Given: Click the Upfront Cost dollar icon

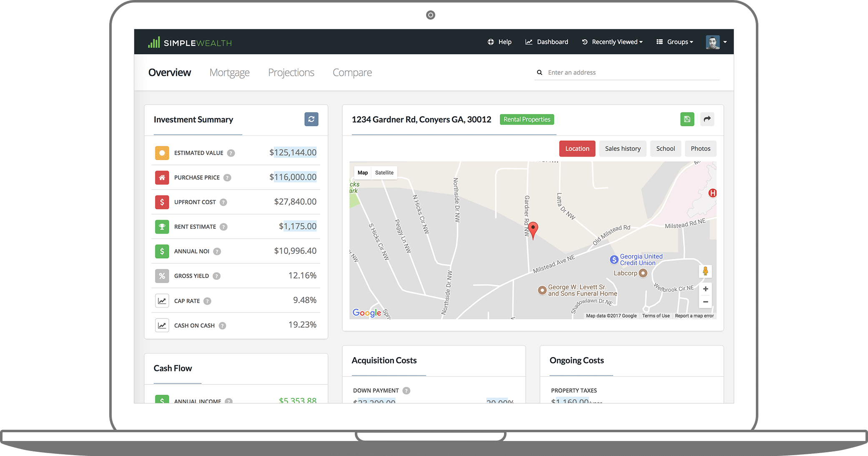Looking at the screenshot, I should click(162, 202).
